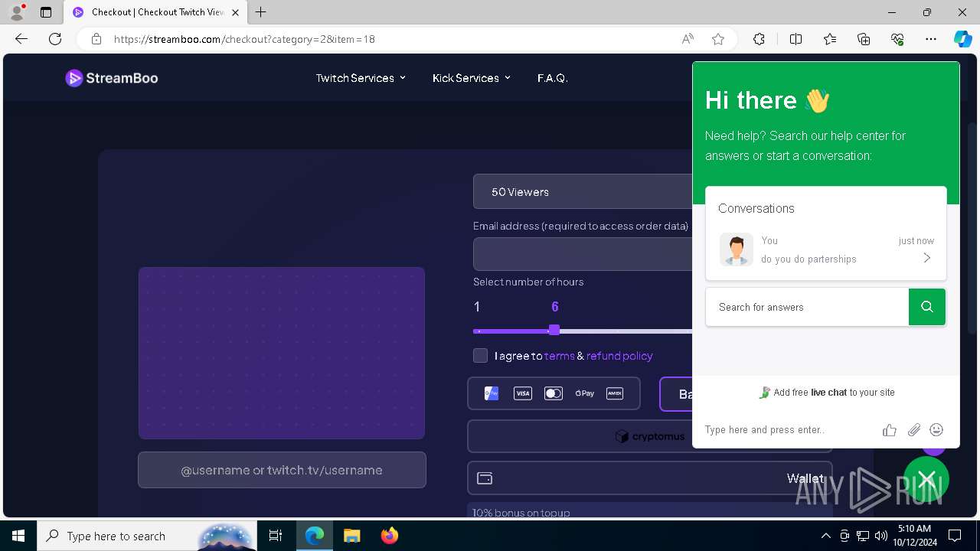Click the chat message input

coord(789,430)
